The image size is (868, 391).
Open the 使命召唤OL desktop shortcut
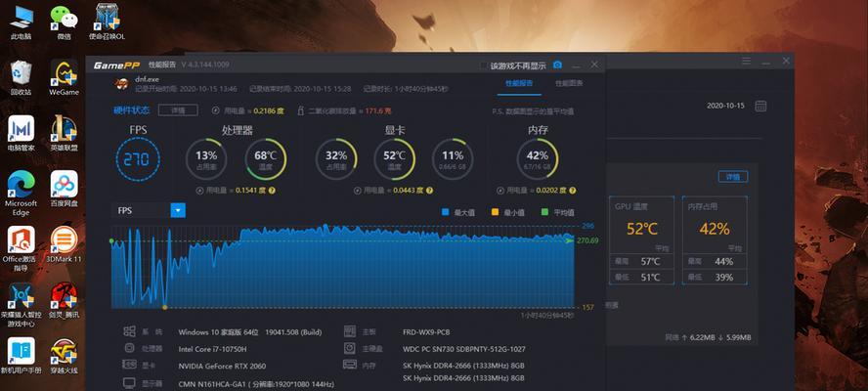click(x=107, y=22)
